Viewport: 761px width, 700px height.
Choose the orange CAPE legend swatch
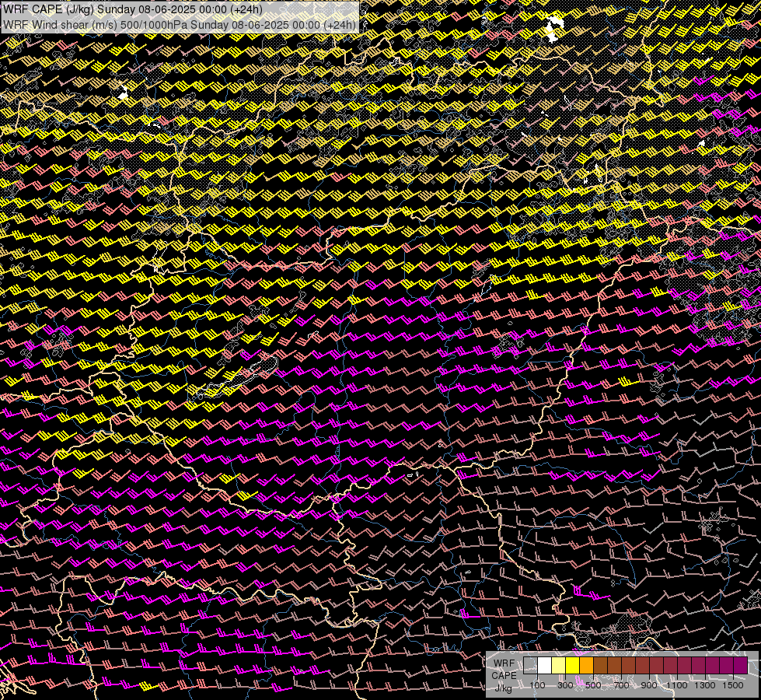[x=587, y=666]
